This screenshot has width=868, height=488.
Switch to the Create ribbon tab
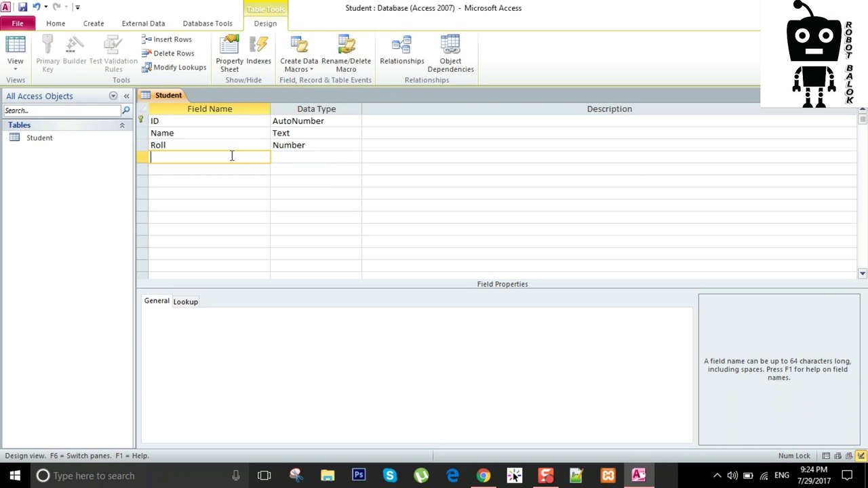pos(94,23)
